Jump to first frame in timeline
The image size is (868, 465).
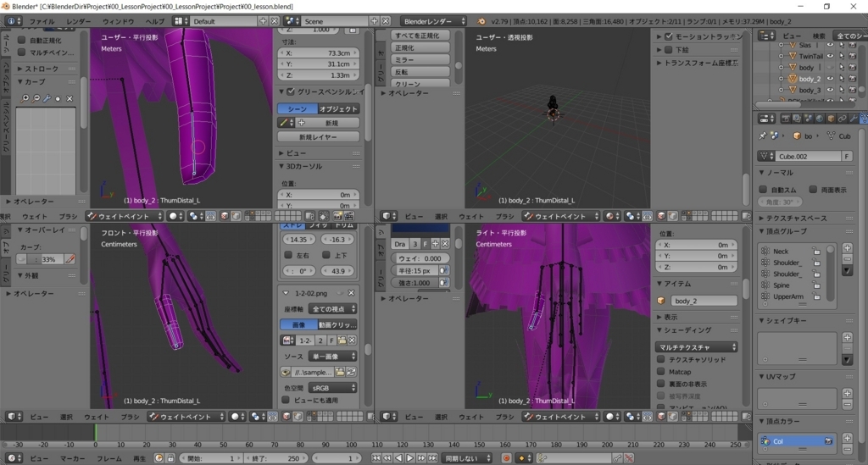coord(376,458)
